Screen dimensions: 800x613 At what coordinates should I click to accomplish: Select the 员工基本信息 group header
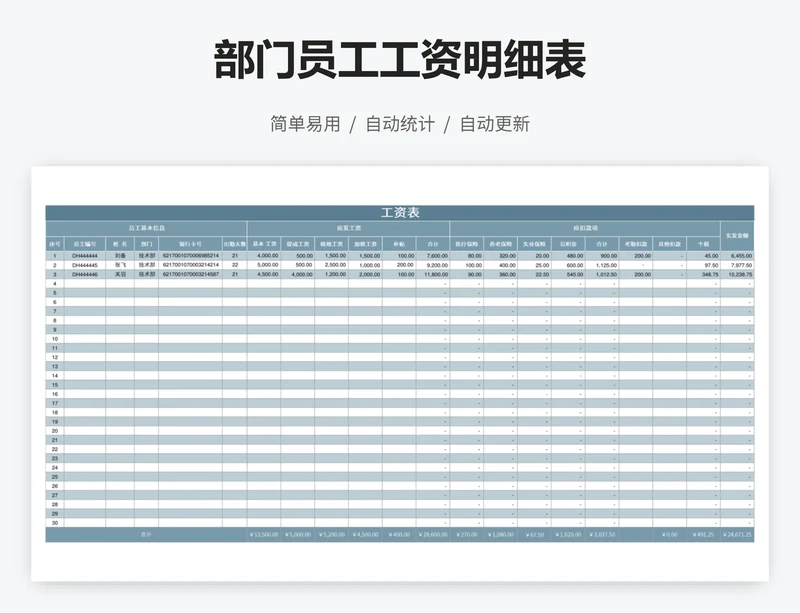click(146, 228)
